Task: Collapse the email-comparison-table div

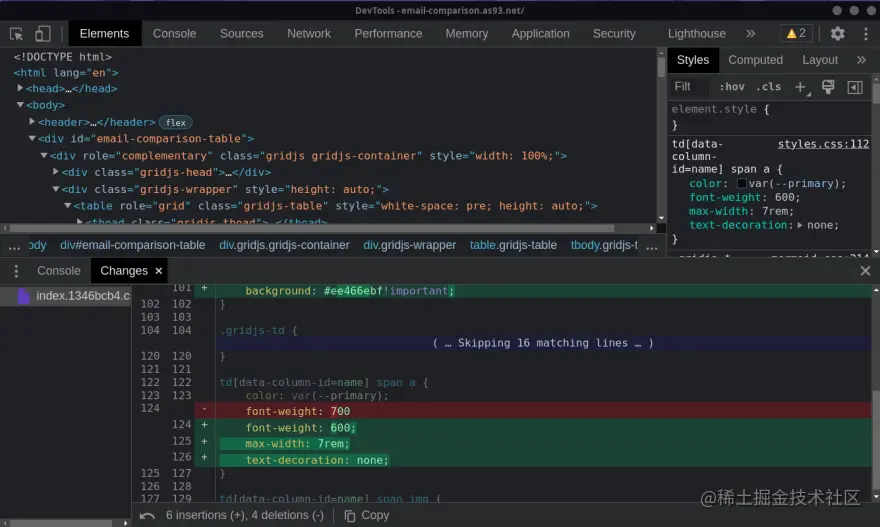Action: (32, 138)
